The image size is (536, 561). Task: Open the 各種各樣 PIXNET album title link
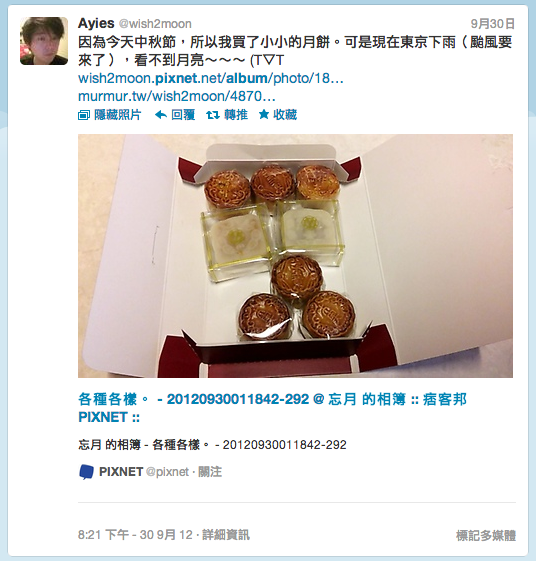coord(272,408)
